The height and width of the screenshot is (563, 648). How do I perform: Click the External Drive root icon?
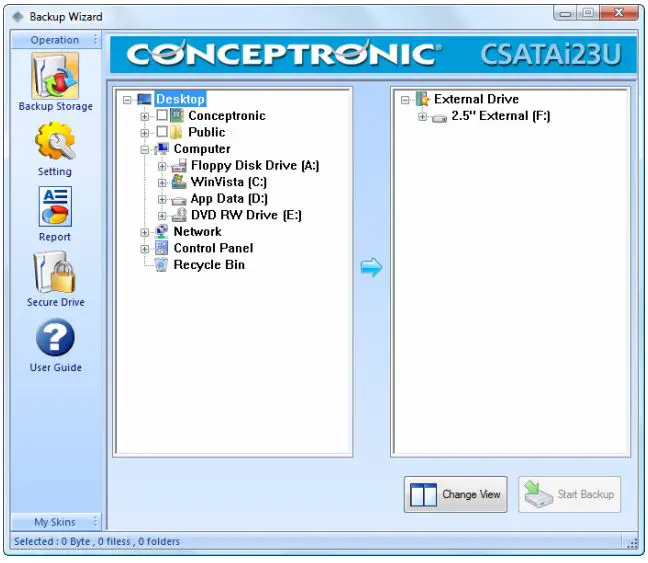[x=423, y=99]
